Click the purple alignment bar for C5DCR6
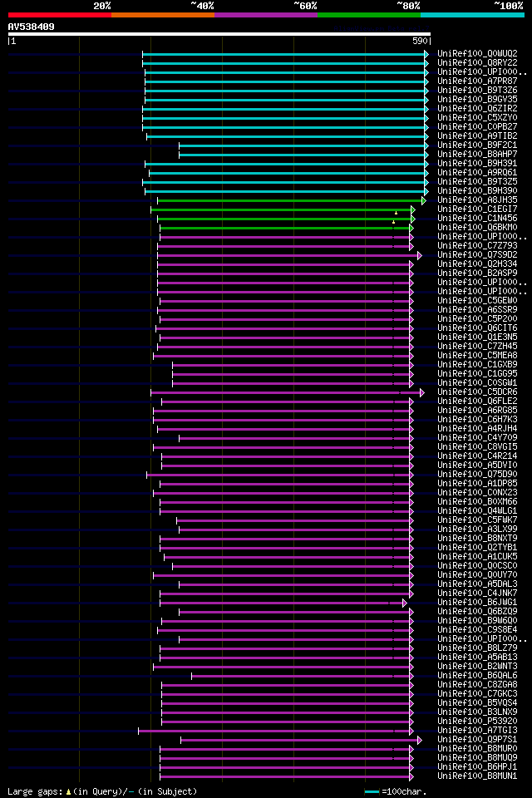The height and width of the screenshot is (798, 532). [287, 393]
